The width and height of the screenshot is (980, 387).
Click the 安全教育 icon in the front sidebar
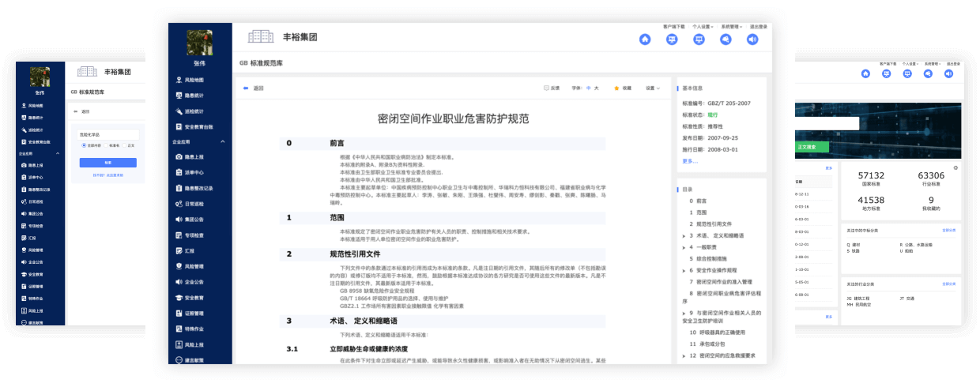click(179, 298)
